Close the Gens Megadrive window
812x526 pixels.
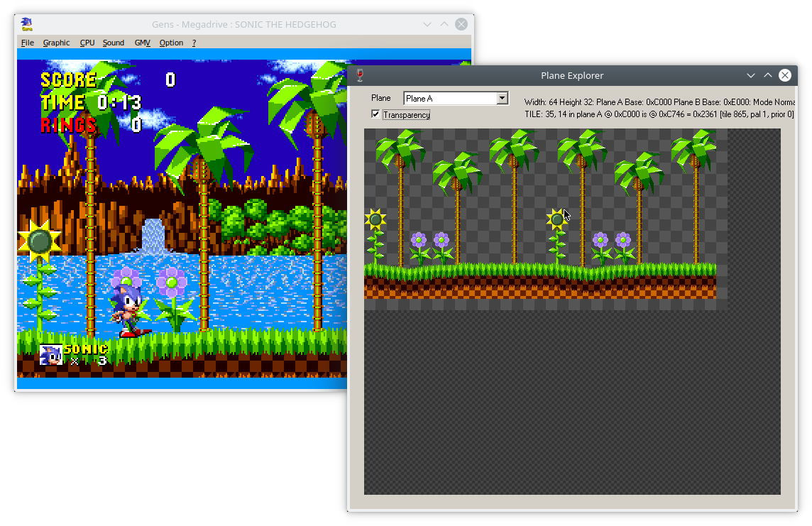coord(461,24)
